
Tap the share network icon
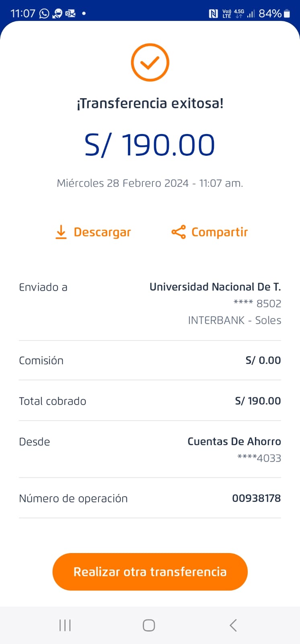point(179,232)
